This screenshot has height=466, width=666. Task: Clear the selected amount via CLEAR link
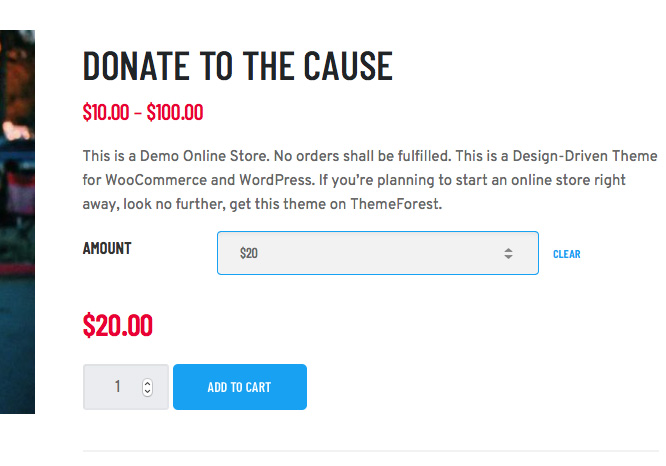566,254
